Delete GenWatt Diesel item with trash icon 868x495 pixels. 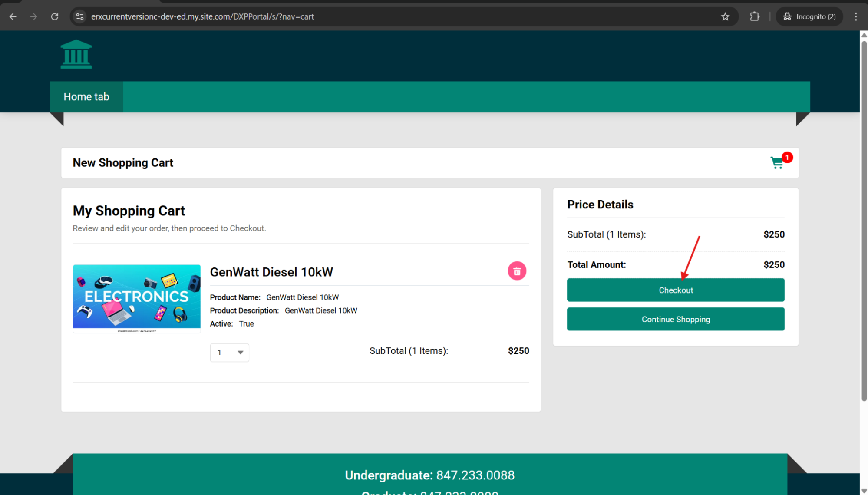coord(517,271)
